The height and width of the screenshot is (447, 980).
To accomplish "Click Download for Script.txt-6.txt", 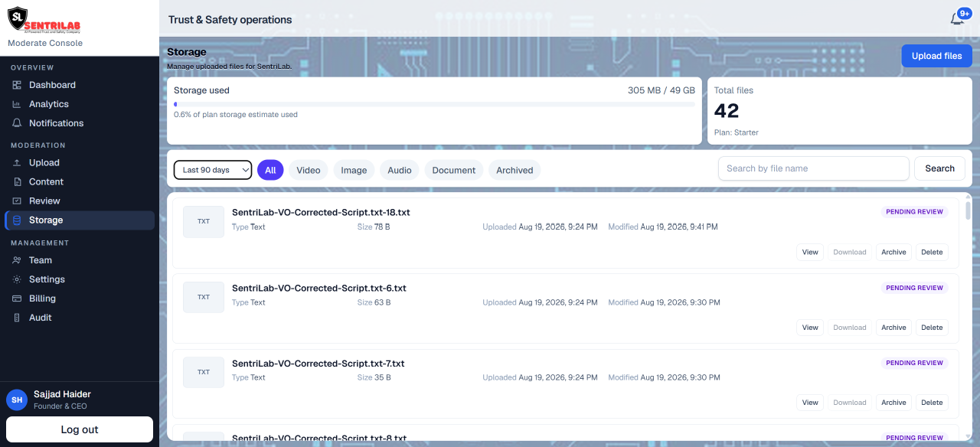I will (x=850, y=328).
